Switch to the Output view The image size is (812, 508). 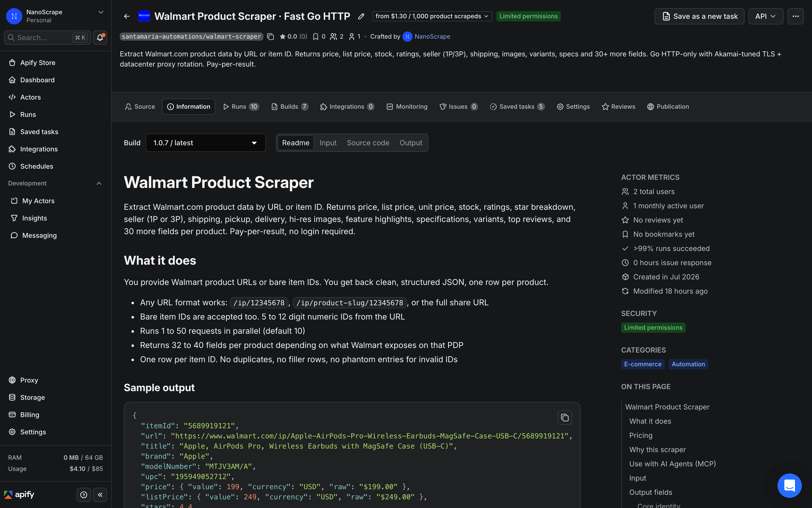411,143
